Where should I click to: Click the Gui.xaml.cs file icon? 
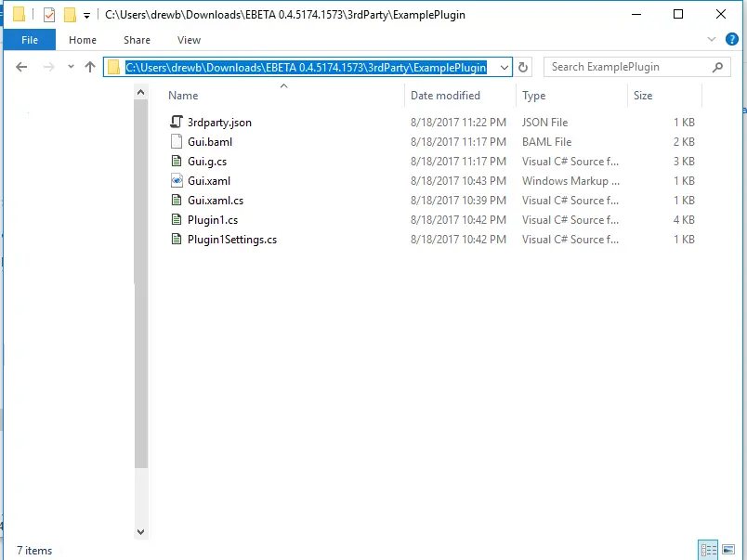point(177,200)
